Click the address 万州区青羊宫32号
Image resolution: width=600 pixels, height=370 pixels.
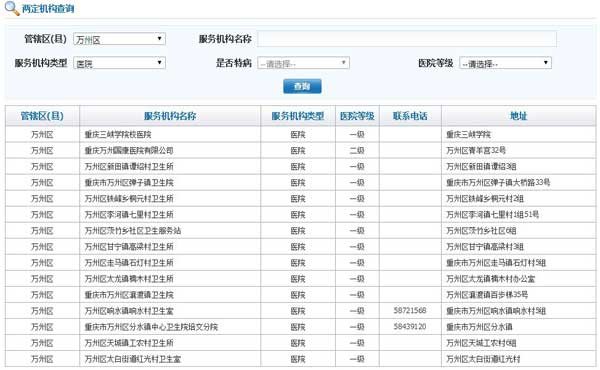tap(476, 151)
